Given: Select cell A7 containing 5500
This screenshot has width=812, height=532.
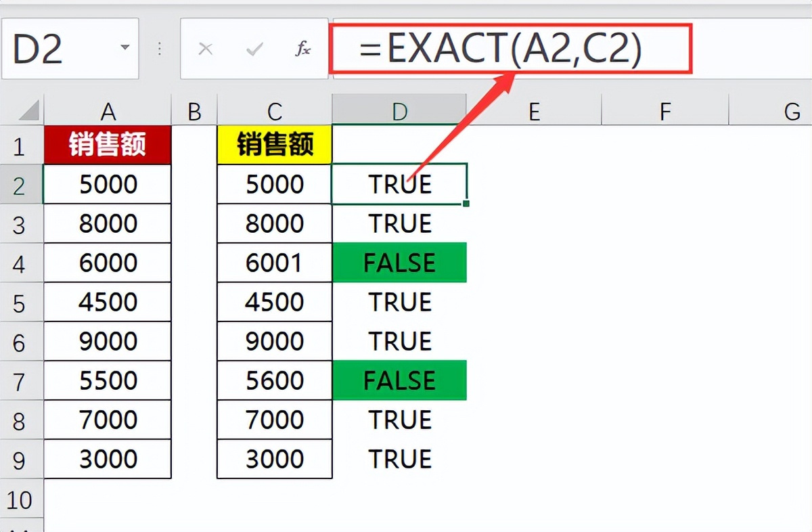Looking at the screenshot, I should 108,380.
